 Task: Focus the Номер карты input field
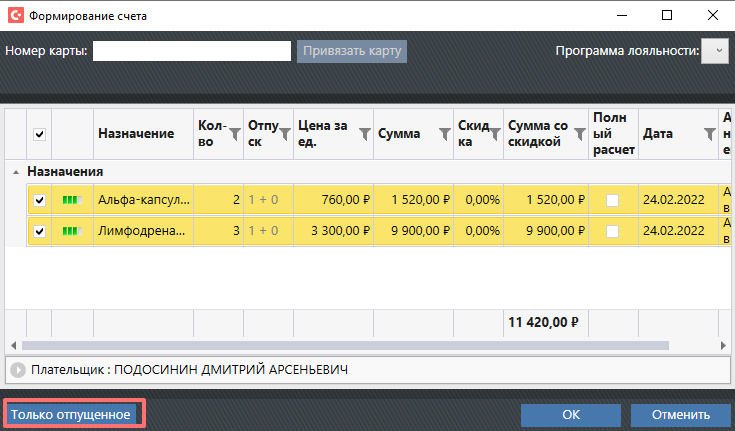191,51
